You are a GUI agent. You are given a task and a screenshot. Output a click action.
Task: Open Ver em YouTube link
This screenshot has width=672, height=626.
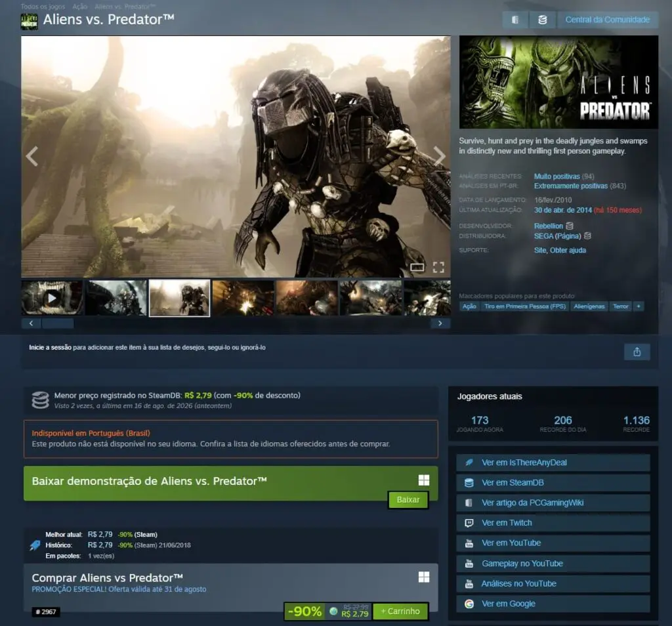[553, 543]
